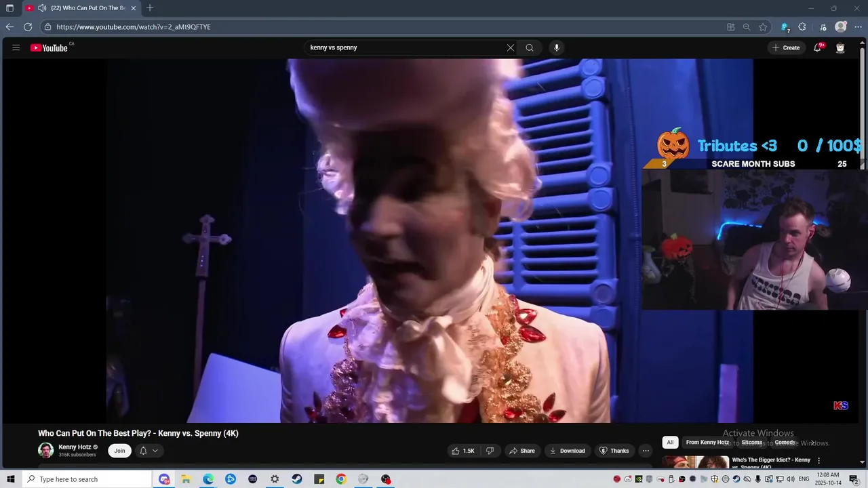Open the browser apps grid icon in address bar
This screenshot has height=488, width=868.
tap(730, 27)
